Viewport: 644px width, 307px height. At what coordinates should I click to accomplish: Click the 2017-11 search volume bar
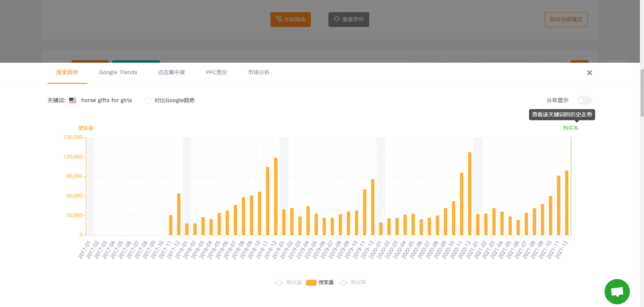coord(171,225)
